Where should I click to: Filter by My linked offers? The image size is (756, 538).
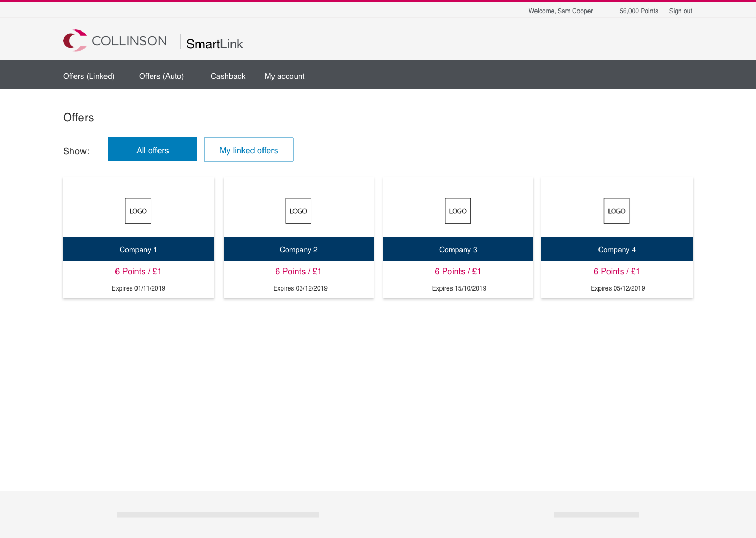(x=249, y=150)
